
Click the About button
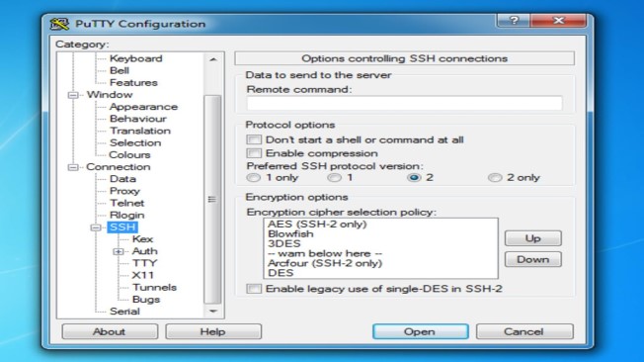coord(110,331)
